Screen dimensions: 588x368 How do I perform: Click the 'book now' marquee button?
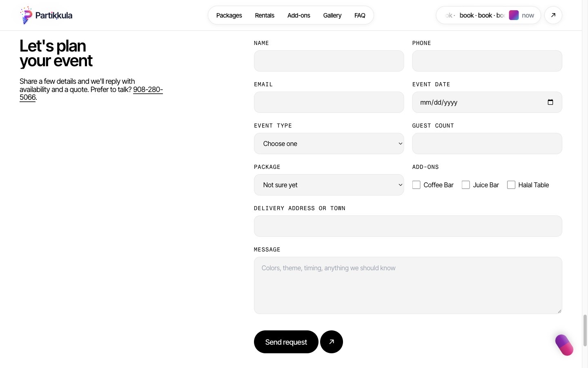488,15
